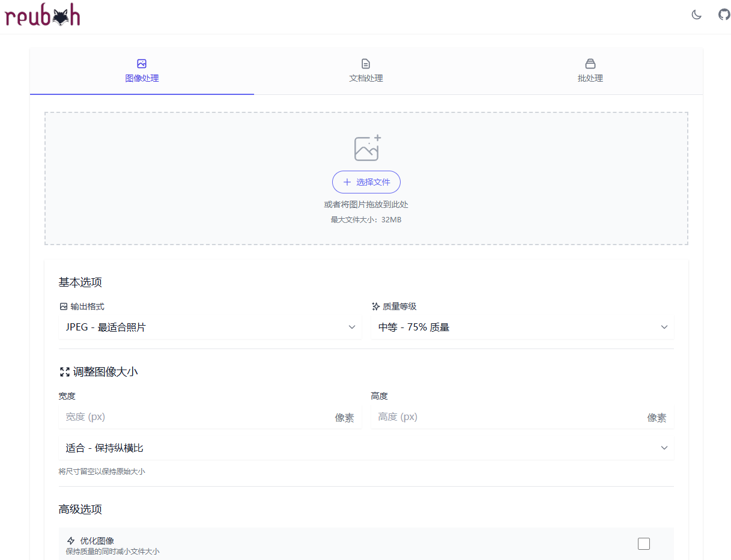Switch to the 批处理 tab
Screen dimensions: 731x560
pos(590,71)
